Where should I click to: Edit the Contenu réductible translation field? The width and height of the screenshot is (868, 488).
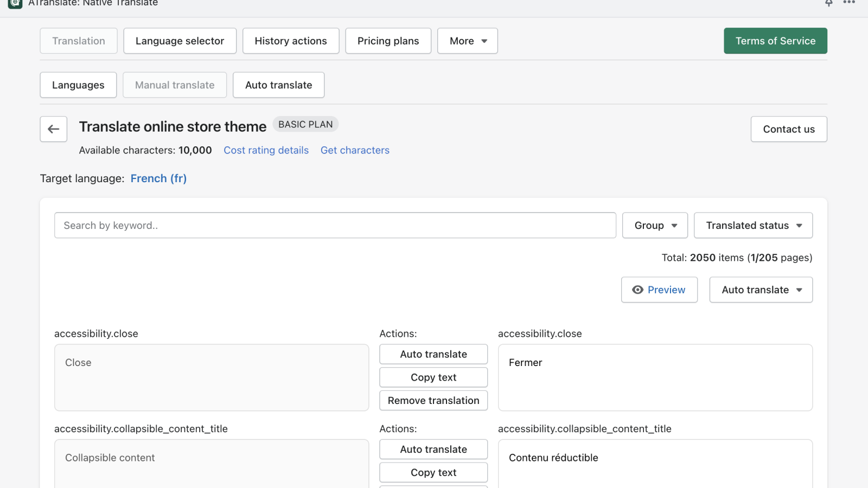tap(655, 464)
